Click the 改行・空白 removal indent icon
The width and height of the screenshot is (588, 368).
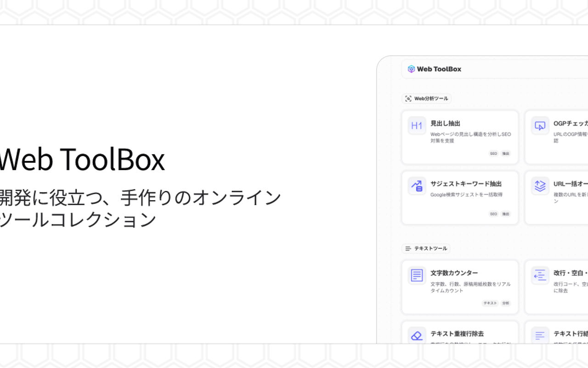(x=540, y=275)
